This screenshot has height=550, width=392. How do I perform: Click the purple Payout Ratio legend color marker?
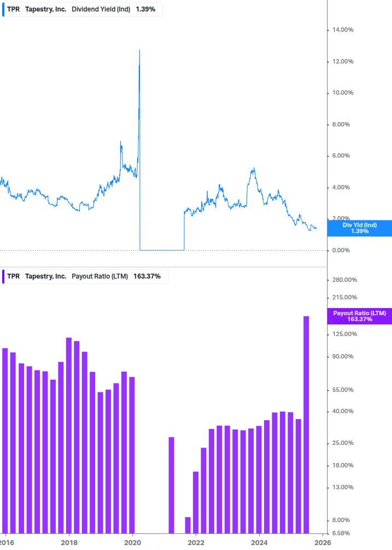(x=3, y=276)
